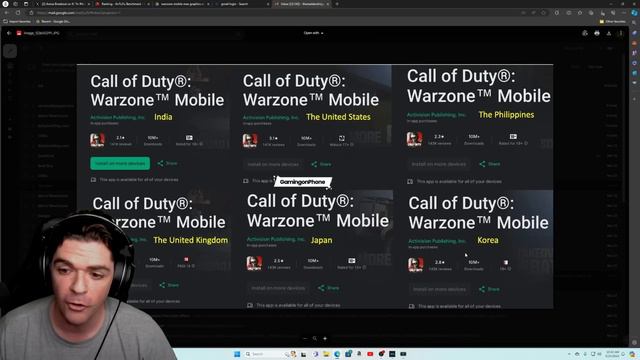Reset zoom with the magnifier icon
The image size is (640, 360).
(x=315, y=338)
